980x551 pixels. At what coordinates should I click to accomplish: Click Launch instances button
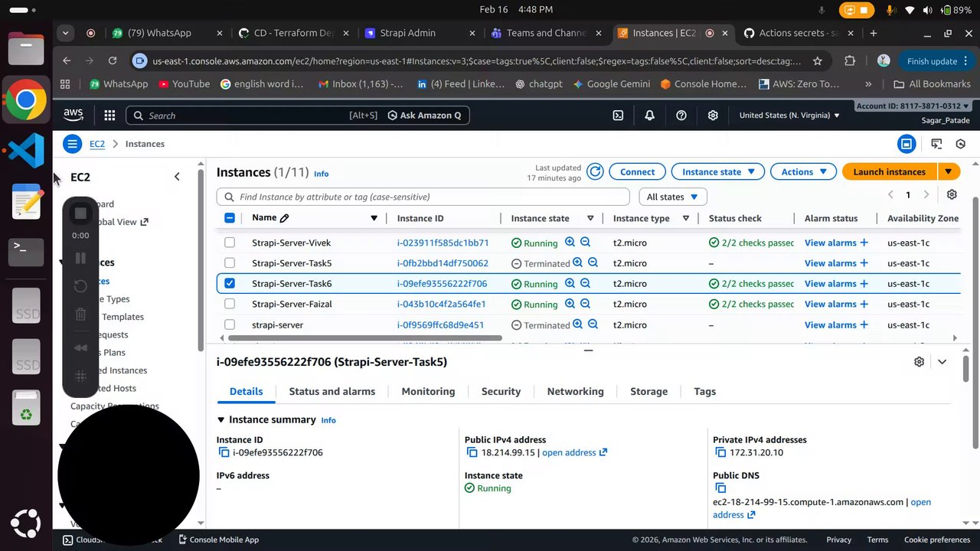click(890, 172)
